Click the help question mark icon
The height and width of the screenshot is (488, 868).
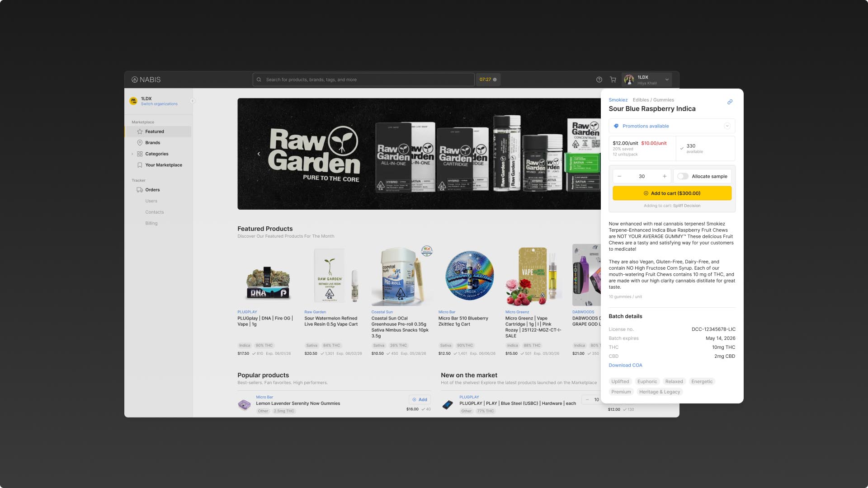(599, 79)
